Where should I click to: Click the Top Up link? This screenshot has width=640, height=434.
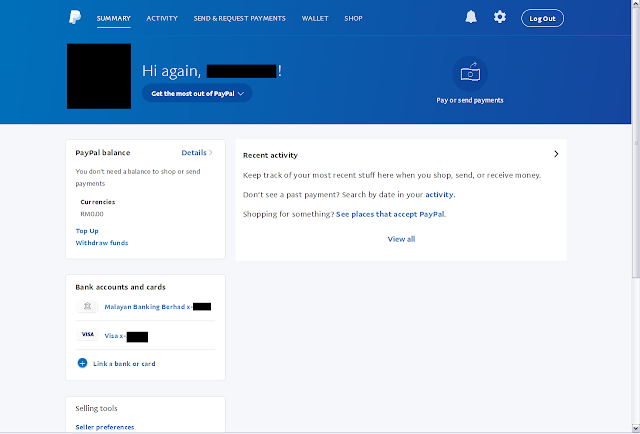point(87,231)
